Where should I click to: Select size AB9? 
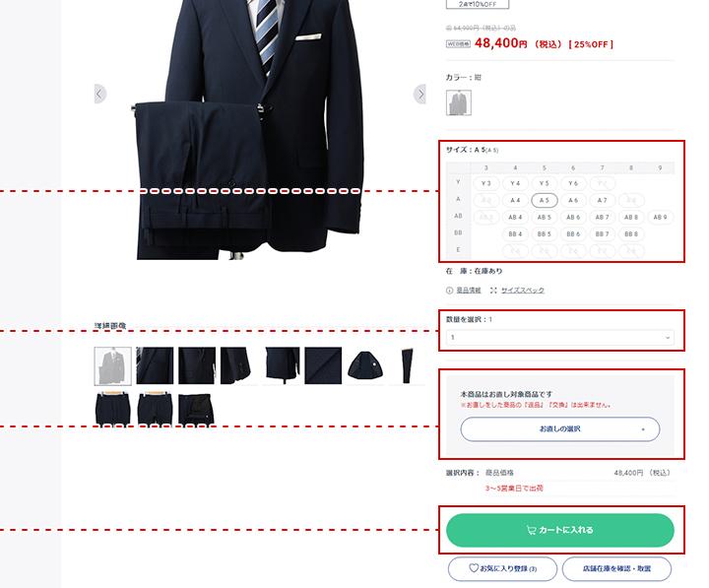click(660, 217)
